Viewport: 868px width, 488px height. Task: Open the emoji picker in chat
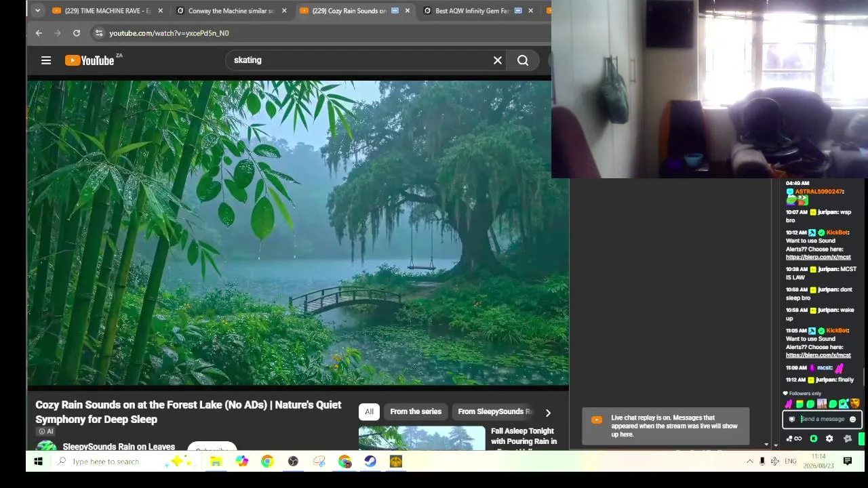pos(852,420)
